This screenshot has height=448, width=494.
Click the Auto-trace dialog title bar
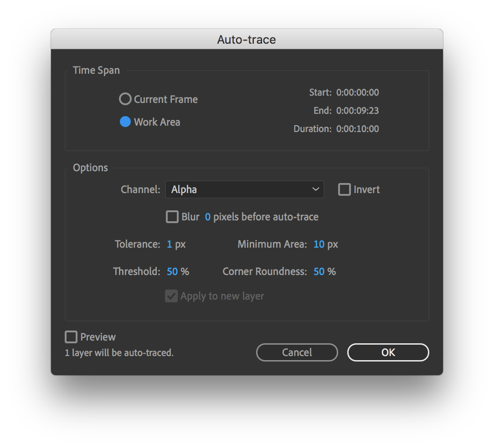(x=247, y=39)
